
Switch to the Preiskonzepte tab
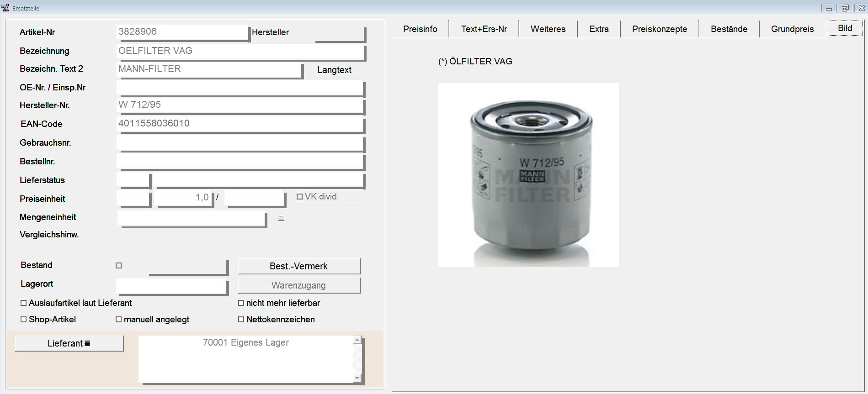pos(660,29)
